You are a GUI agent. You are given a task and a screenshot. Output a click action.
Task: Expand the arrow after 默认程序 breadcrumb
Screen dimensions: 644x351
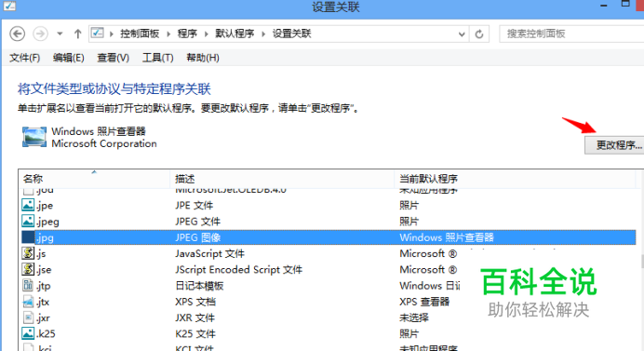[263, 34]
